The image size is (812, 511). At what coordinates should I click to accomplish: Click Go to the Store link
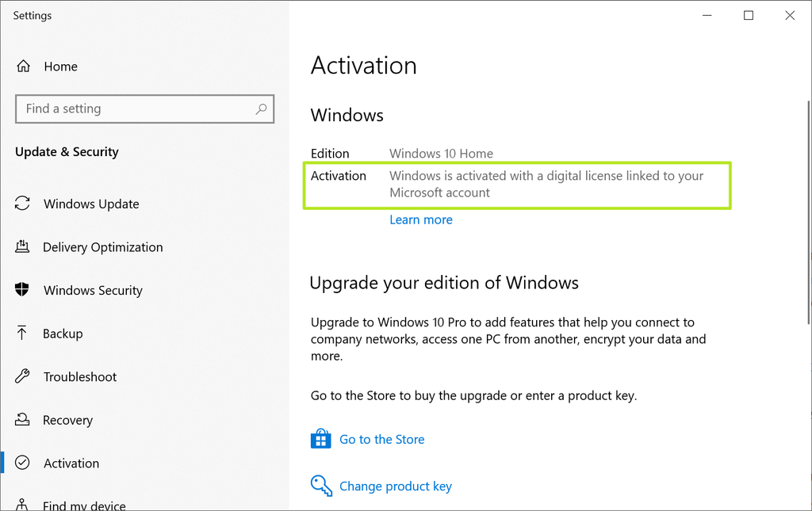(381, 439)
